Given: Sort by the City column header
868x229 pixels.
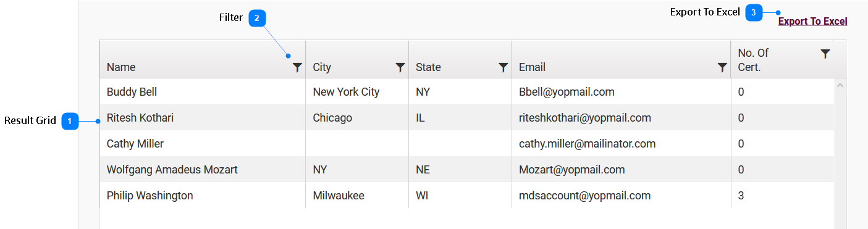Looking at the screenshot, I should coord(322,67).
